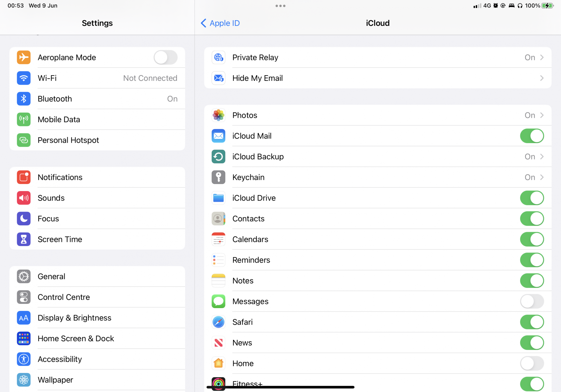Tap the Aeroplane Mode orange icon
561x392 pixels.
pos(24,57)
